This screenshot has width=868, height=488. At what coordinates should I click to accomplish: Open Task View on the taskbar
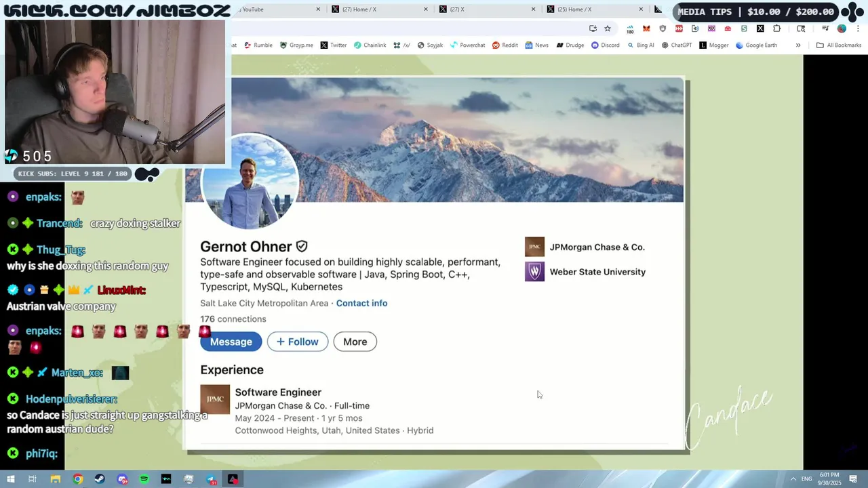pyautogui.click(x=32, y=479)
